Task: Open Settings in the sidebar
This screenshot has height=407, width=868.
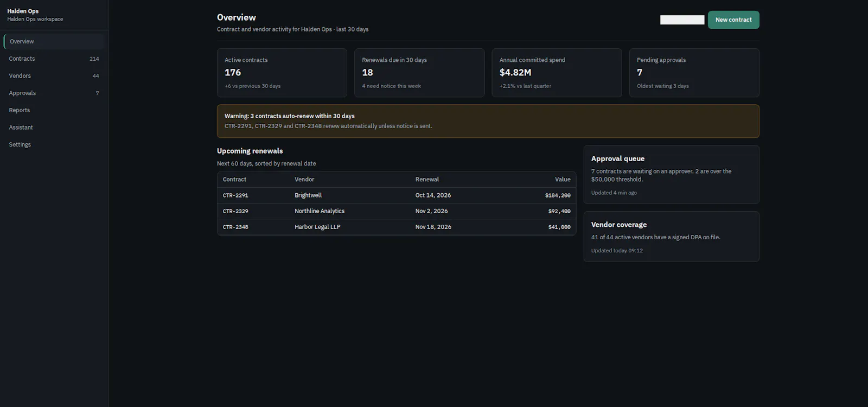Action: (54, 145)
